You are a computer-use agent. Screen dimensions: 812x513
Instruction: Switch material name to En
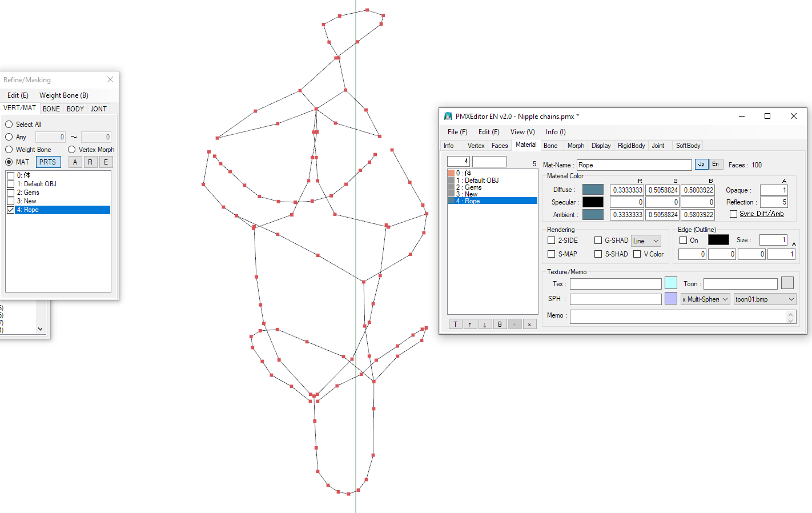coord(715,164)
